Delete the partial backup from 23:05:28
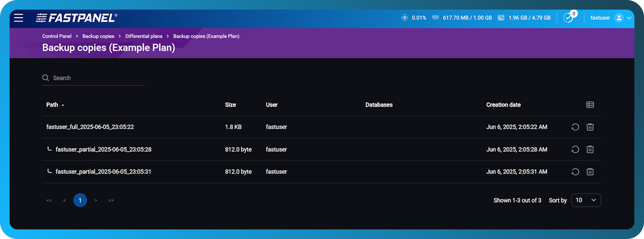The image size is (644, 239). (x=590, y=150)
